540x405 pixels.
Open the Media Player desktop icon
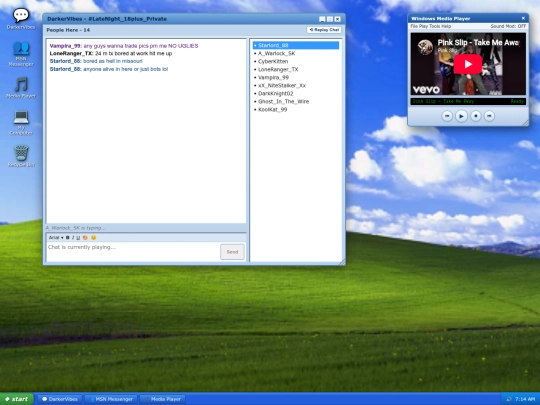pyautogui.click(x=21, y=87)
